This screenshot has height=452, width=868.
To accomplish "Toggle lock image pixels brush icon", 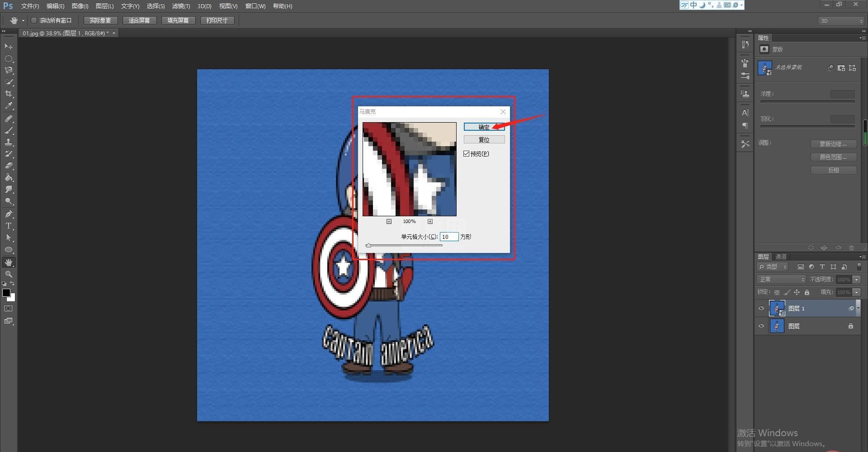I will 787,292.
